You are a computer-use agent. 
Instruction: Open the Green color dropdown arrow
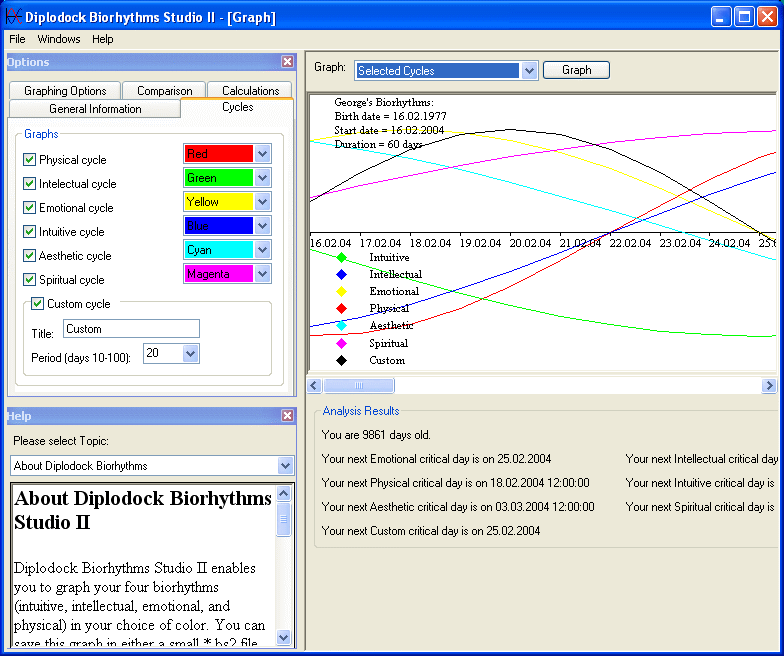262,178
